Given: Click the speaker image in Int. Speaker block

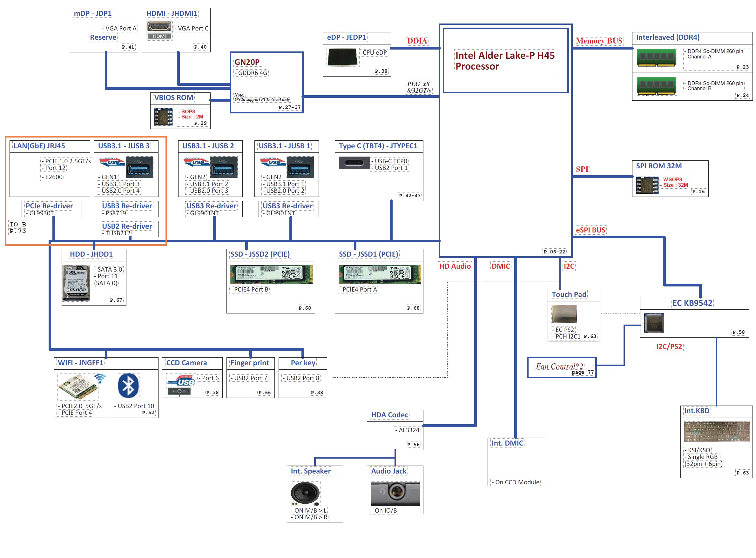Looking at the screenshot, I should (305, 493).
